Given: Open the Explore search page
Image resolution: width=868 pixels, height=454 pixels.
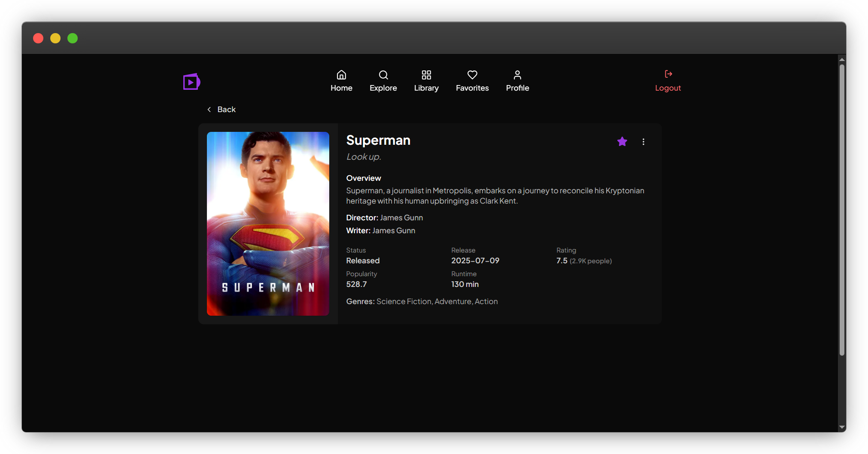Looking at the screenshot, I should [x=383, y=81].
